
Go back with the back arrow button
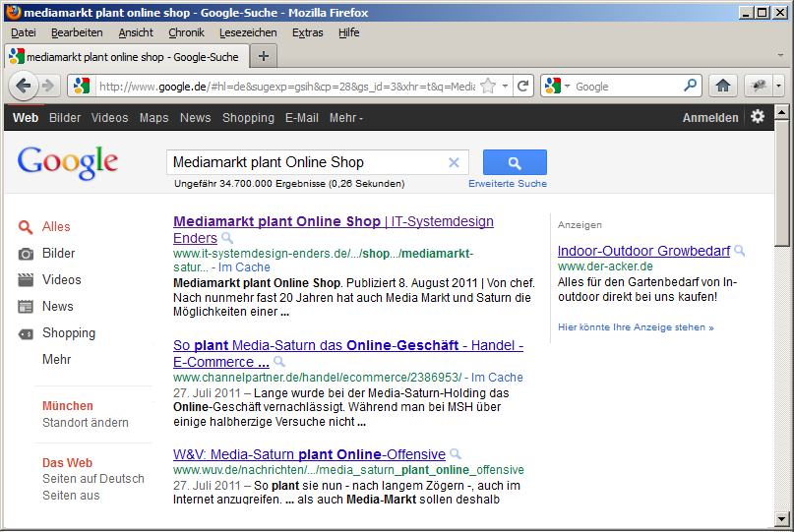click(x=24, y=86)
